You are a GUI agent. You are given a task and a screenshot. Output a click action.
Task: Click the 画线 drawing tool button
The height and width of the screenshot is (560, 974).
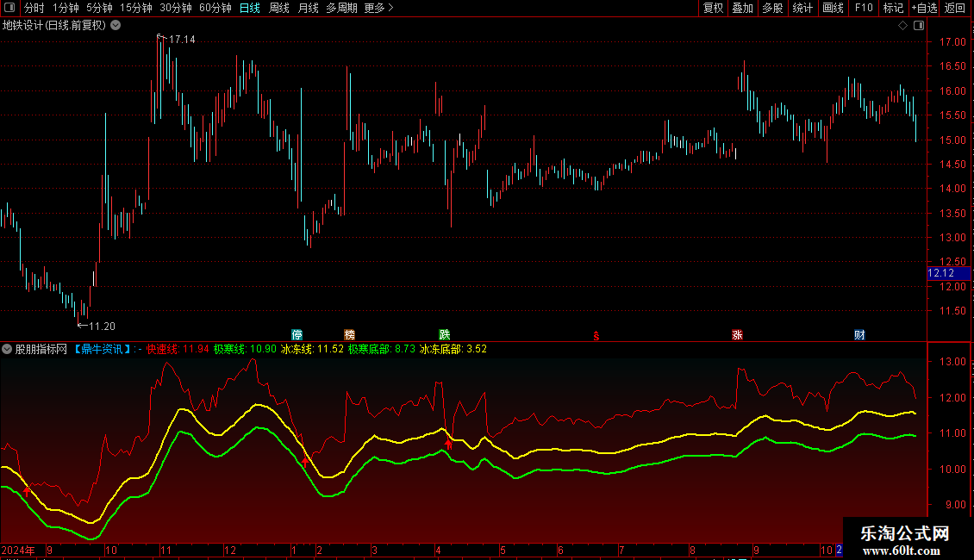(x=833, y=8)
